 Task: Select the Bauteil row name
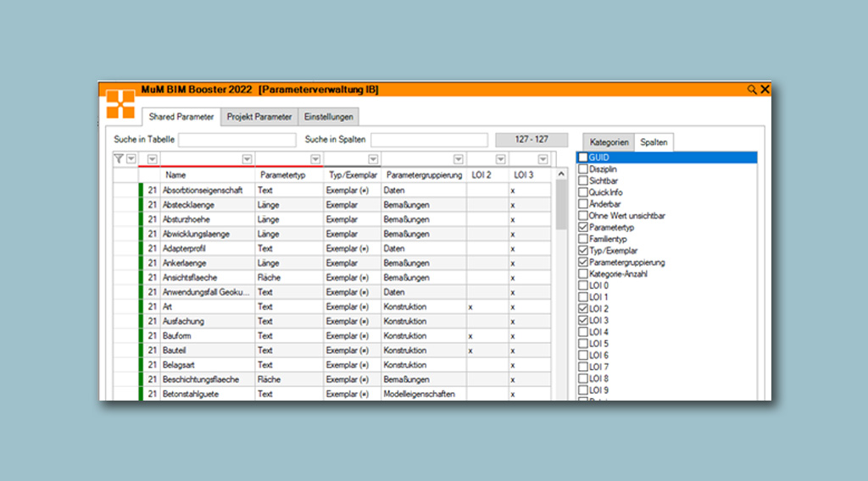coord(175,351)
